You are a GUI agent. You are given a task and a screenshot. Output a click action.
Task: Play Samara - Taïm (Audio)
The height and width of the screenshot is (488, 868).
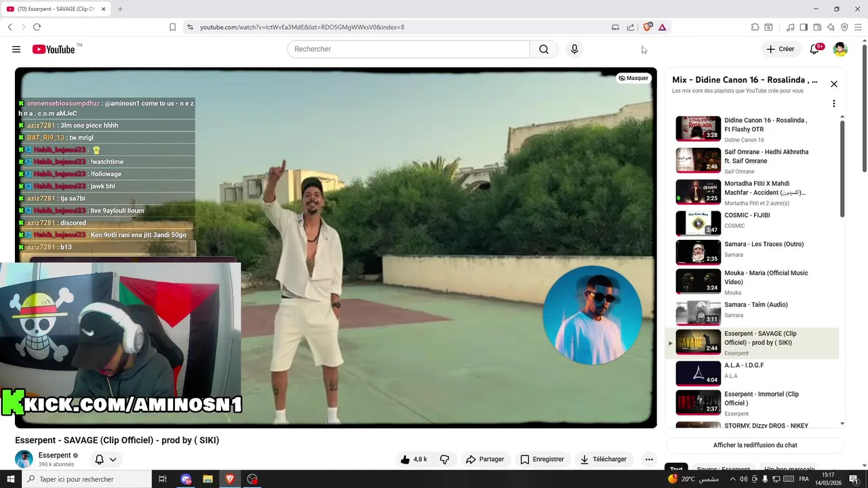pos(751,312)
